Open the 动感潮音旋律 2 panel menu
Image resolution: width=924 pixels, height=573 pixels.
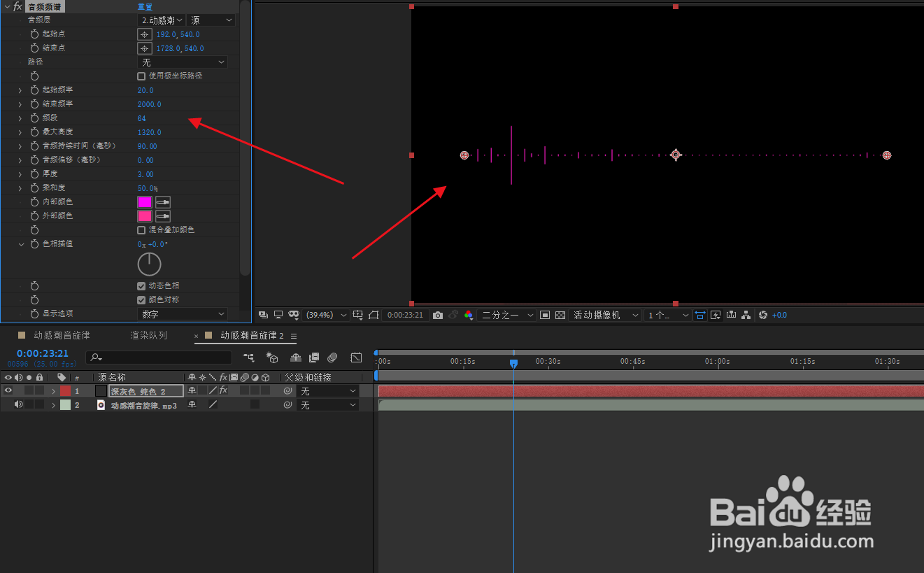coord(294,337)
